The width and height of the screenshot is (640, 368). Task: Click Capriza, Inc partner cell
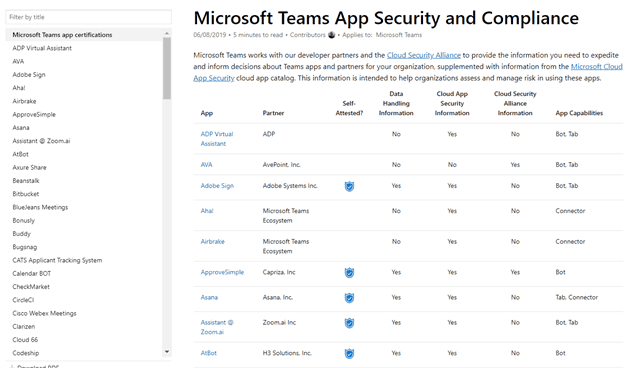[279, 272]
